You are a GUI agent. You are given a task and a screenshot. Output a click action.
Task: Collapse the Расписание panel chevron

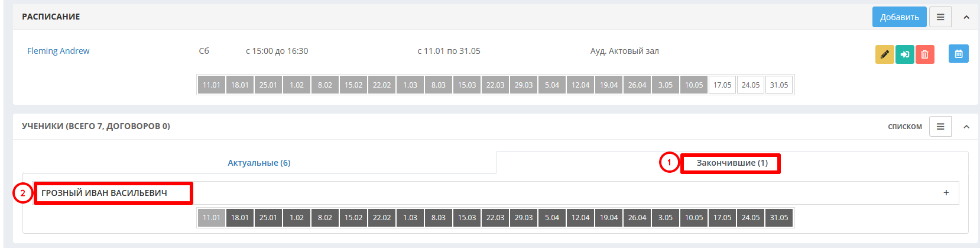click(966, 17)
